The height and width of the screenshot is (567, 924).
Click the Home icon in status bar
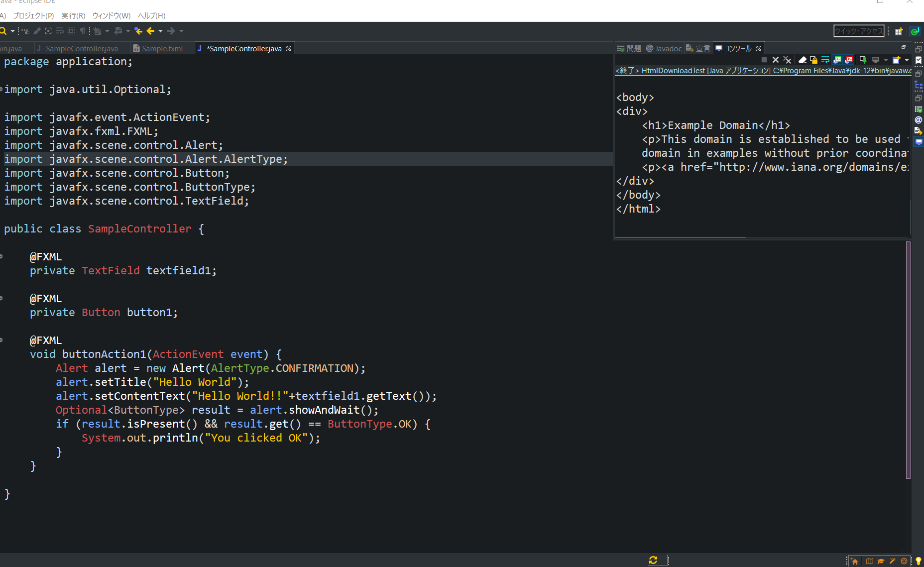tap(854, 561)
